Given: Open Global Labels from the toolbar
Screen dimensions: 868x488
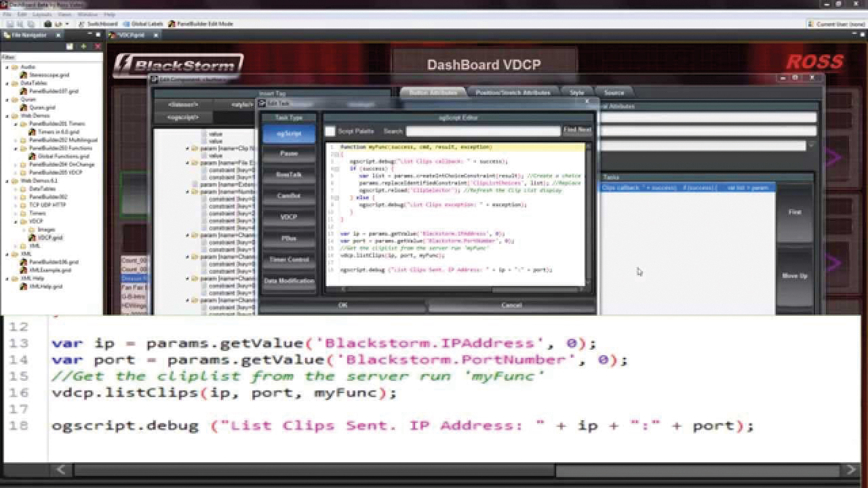Looking at the screenshot, I should tap(143, 24).
